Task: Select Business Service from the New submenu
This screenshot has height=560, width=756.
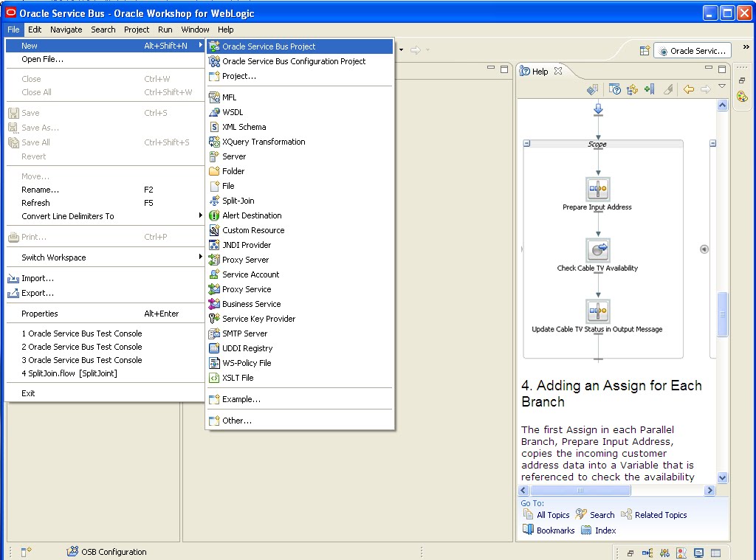Action: 300,304
